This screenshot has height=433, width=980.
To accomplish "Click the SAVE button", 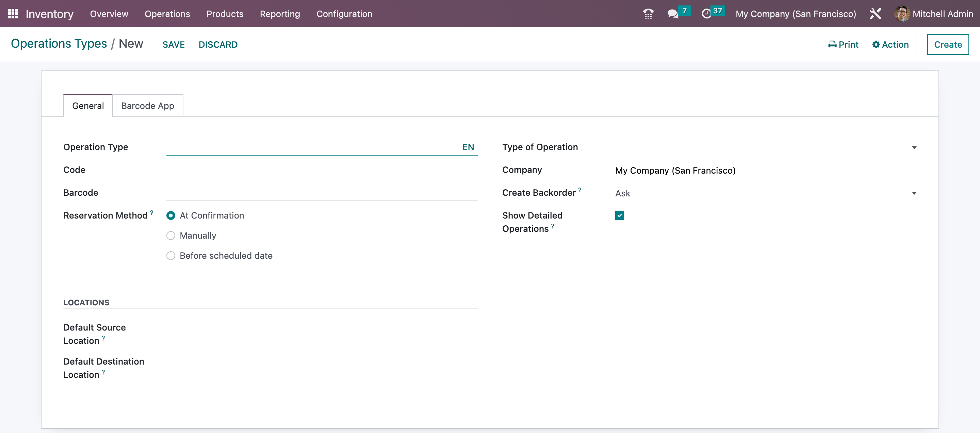I will [174, 45].
